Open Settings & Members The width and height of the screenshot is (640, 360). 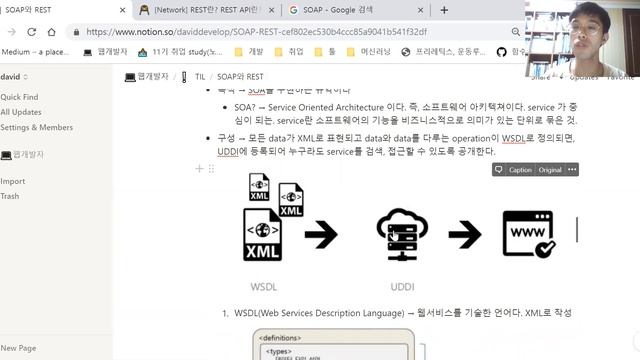[x=37, y=127]
